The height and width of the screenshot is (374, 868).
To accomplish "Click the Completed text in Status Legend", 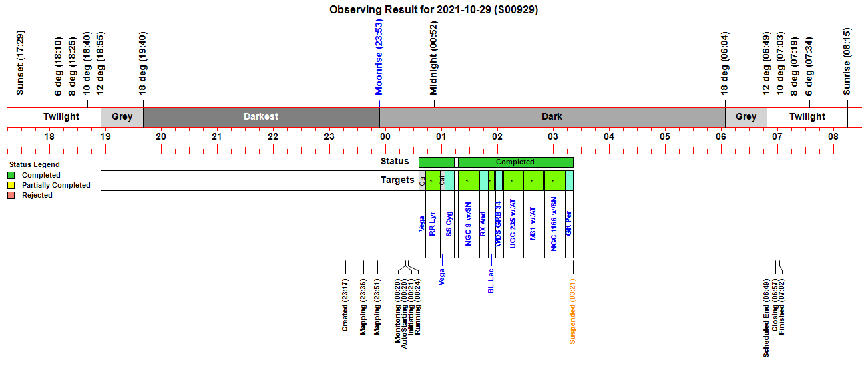I will [41, 175].
